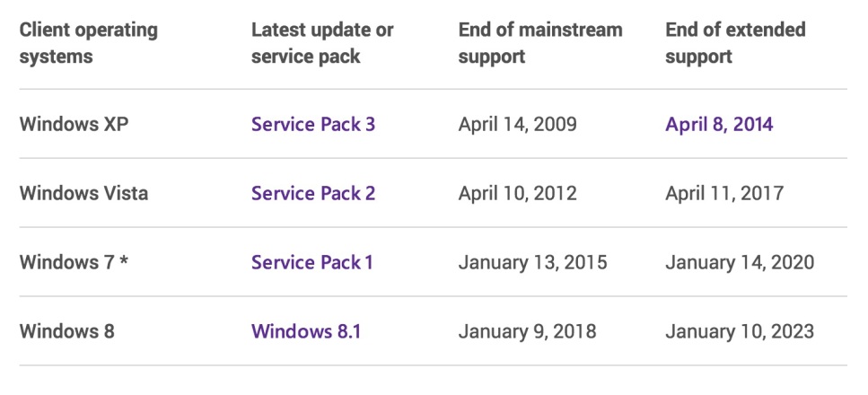Open the Service Pack 3 link
The width and height of the screenshot is (868, 395).
coord(312,124)
